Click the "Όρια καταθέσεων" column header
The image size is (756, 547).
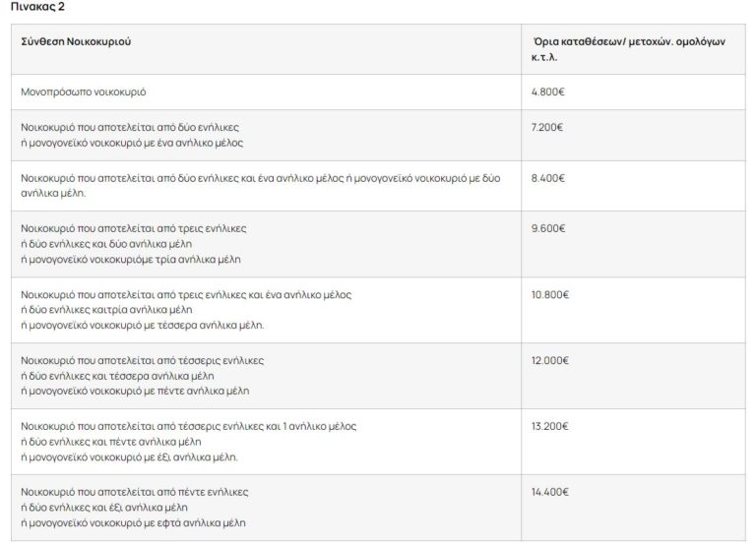(x=630, y=45)
